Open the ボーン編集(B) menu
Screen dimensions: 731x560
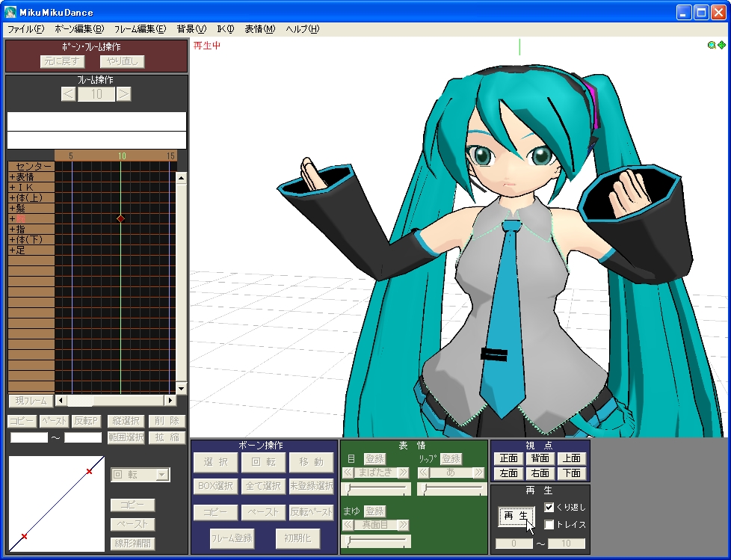[x=79, y=29]
